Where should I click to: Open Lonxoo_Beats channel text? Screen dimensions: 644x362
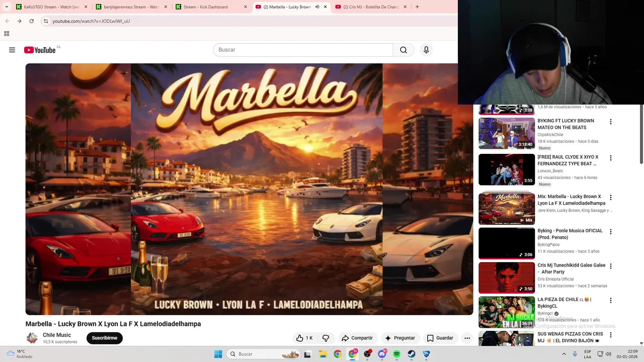[x=550, y=171]
